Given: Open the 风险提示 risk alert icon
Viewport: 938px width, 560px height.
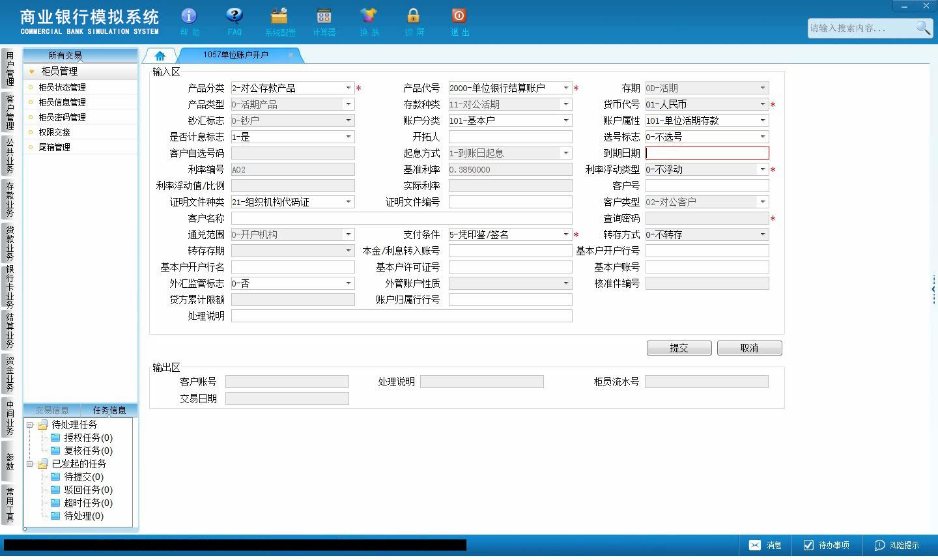Looking at the screenshot, I should [x=879, y=545].
